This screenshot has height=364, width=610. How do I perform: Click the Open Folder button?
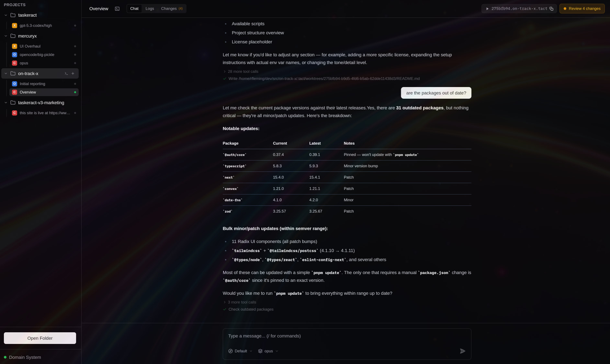pyautogui.click(x=40, y=338)
